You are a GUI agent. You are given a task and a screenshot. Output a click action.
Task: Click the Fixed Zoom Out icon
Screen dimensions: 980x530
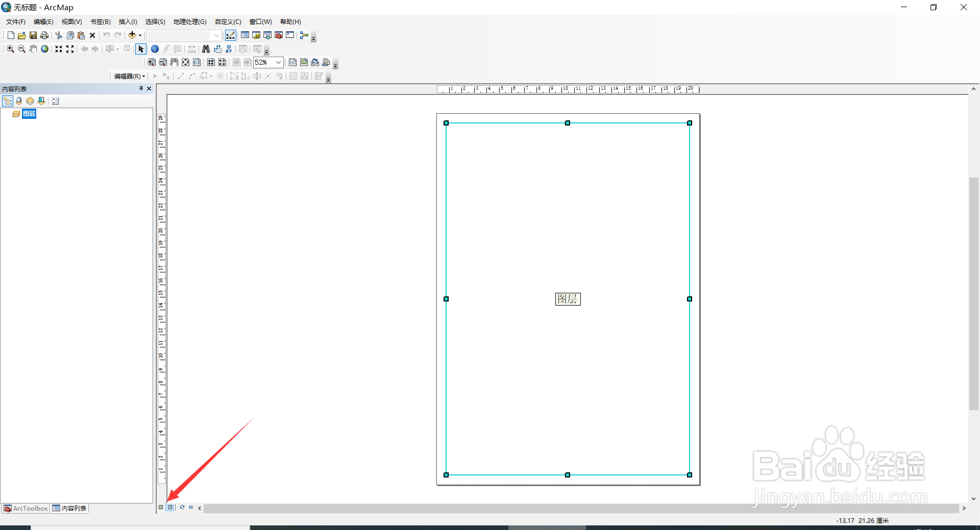click(x=70, y=49)
